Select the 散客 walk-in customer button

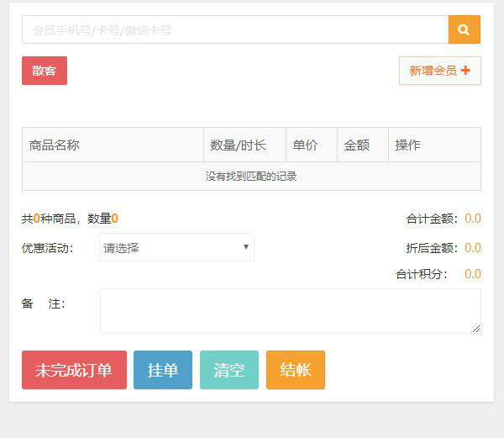[45, 71]
